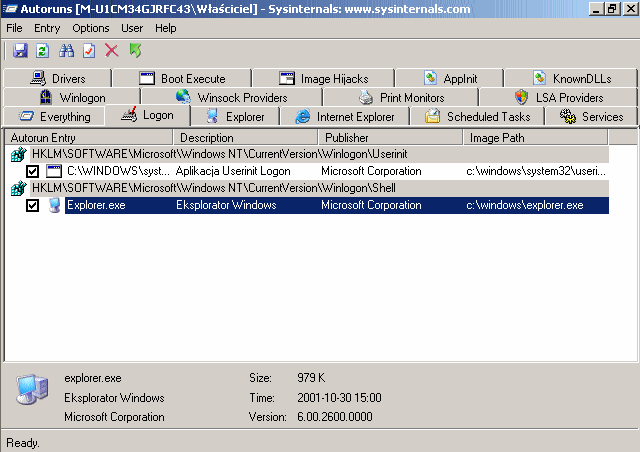
Task: Select the Logon tab
Action: [147, 116]
